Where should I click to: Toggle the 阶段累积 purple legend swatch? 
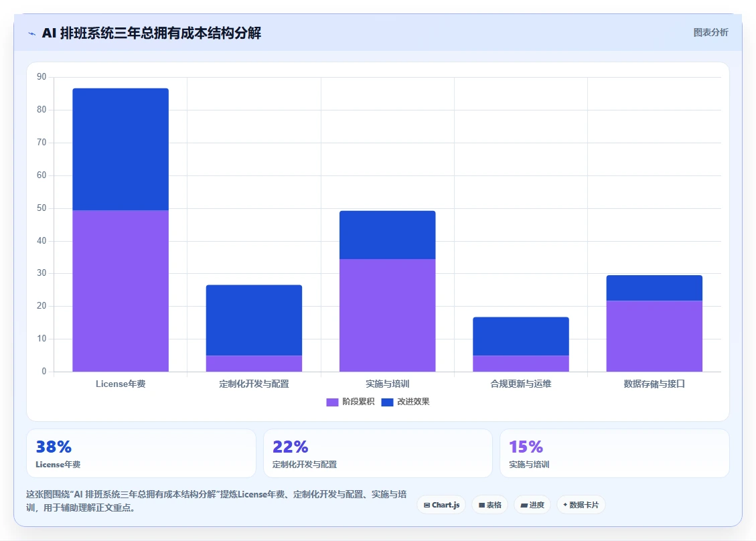(332, 402)
